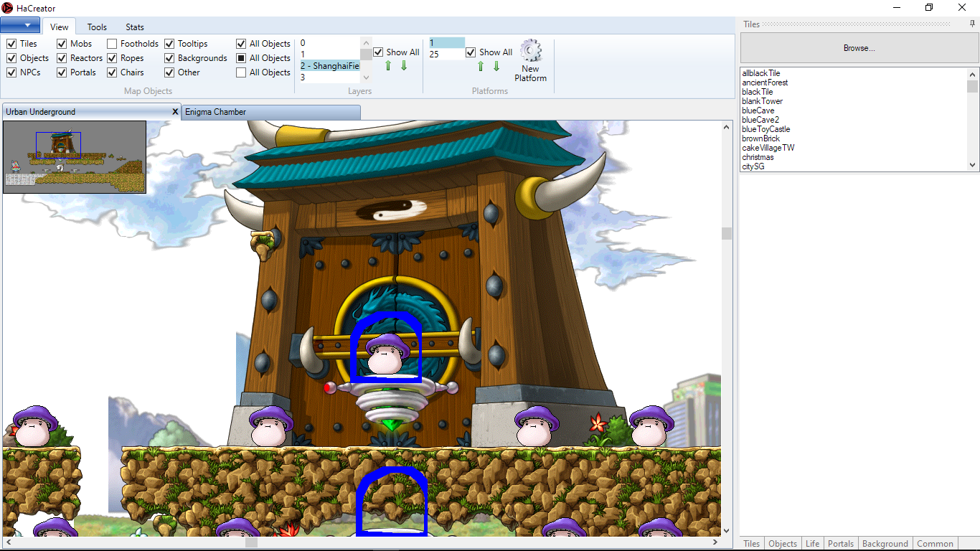
Task: Open the Stats ribbon tab
Action: pos(135,27)
